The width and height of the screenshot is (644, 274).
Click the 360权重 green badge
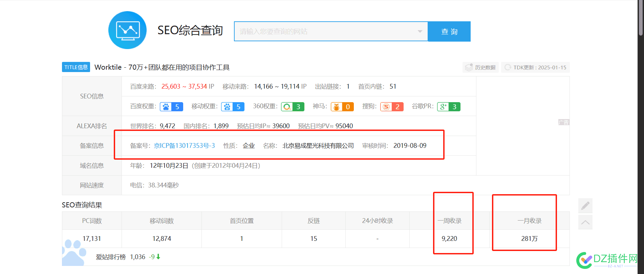click(293, 107)
